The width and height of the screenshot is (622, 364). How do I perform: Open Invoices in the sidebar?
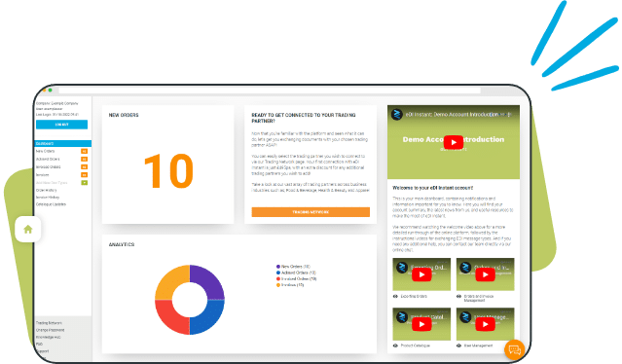pyautogui.click(x=43, y=175)
